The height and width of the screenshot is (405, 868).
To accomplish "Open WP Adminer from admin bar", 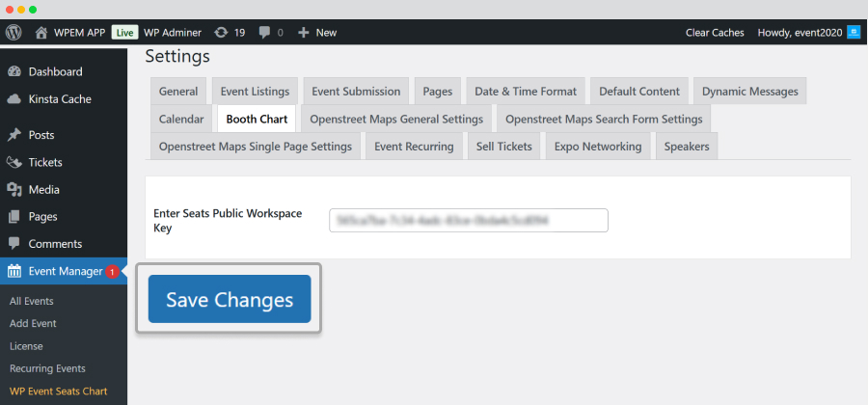I will (x=173, y=33).
